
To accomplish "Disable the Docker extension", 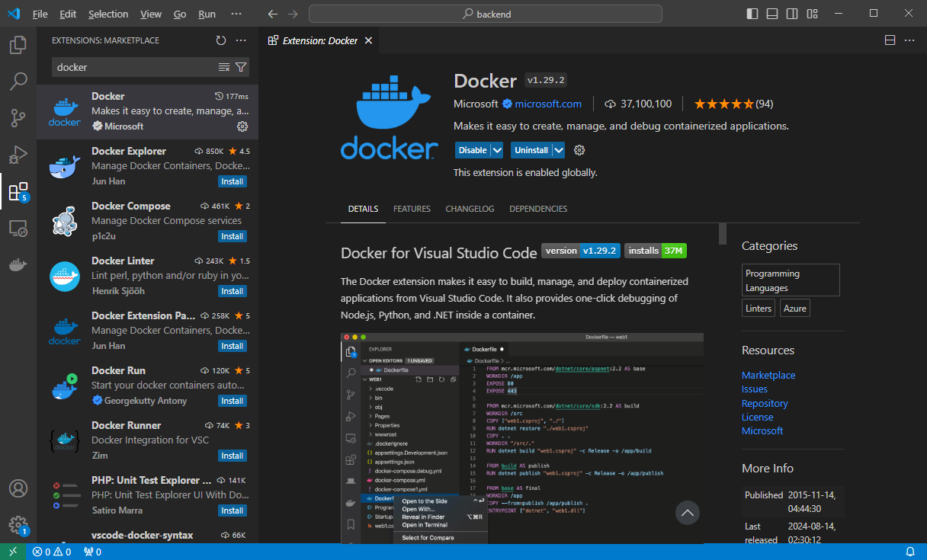I will coord(473,150).
